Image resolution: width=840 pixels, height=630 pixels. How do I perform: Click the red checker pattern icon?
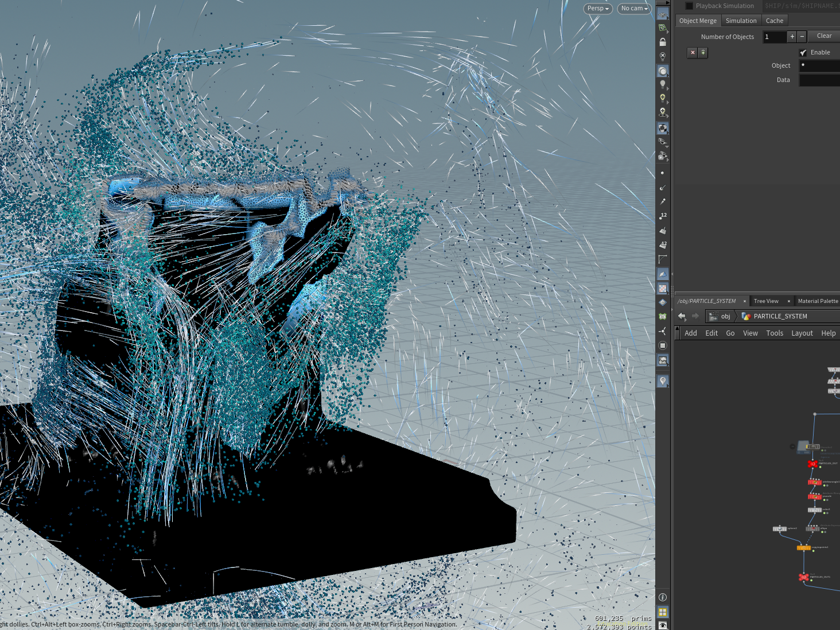663,289
